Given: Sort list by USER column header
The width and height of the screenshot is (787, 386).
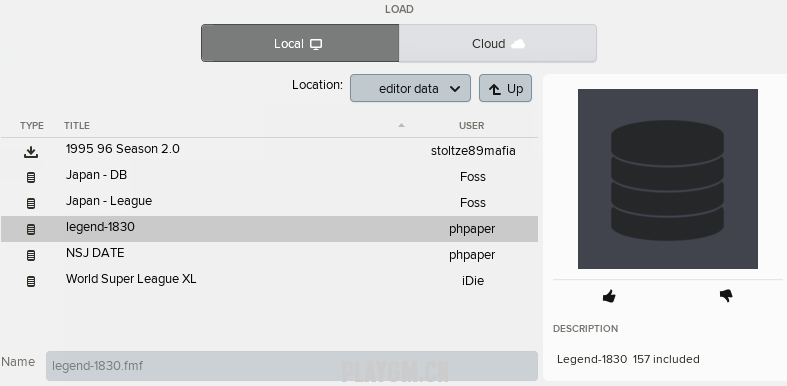Looking at the screenshot, I should point(471,125).
